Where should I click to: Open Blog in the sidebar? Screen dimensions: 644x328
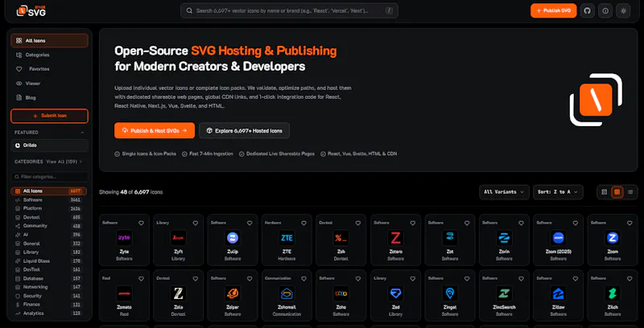pos(49,97)
